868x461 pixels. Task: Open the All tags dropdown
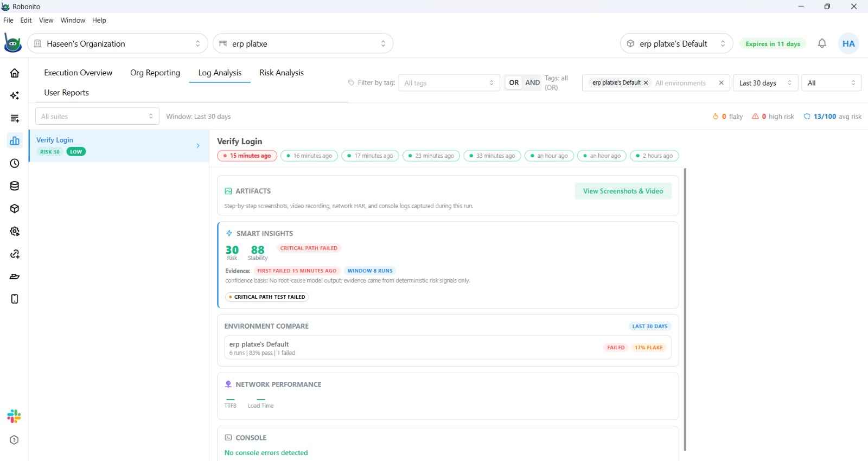[449, 83]
